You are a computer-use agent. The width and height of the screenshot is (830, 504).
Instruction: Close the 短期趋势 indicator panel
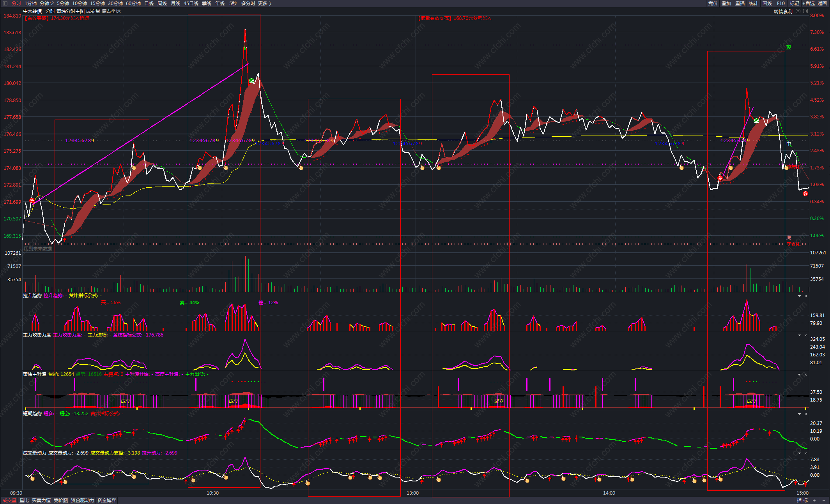coord(806,414)
